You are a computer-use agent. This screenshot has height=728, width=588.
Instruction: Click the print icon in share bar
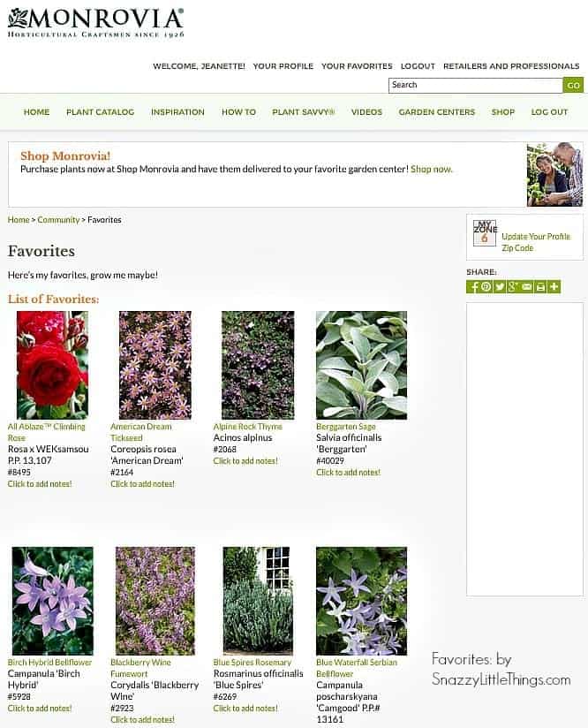pyautogui.click(x=540, y=286)
